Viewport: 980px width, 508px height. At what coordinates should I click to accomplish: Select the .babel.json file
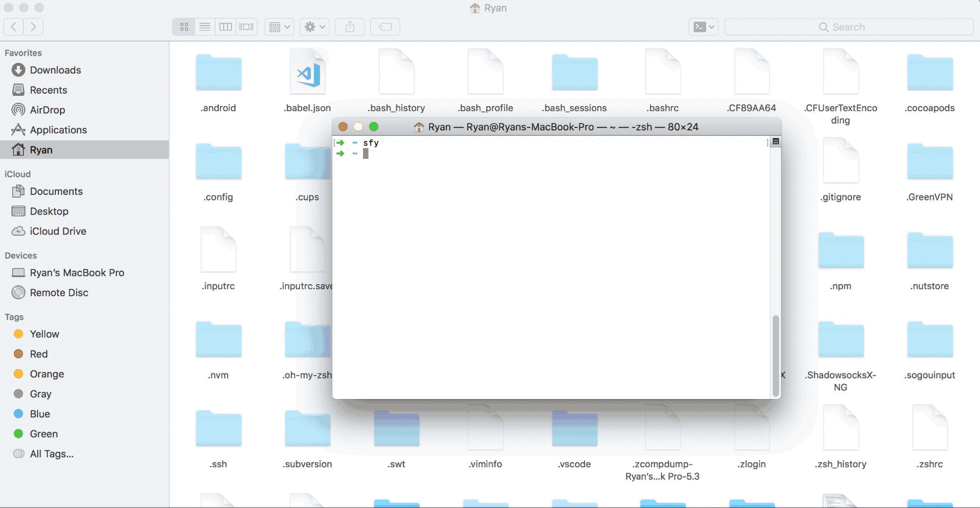pyautogui.click(x=308, y=71)
